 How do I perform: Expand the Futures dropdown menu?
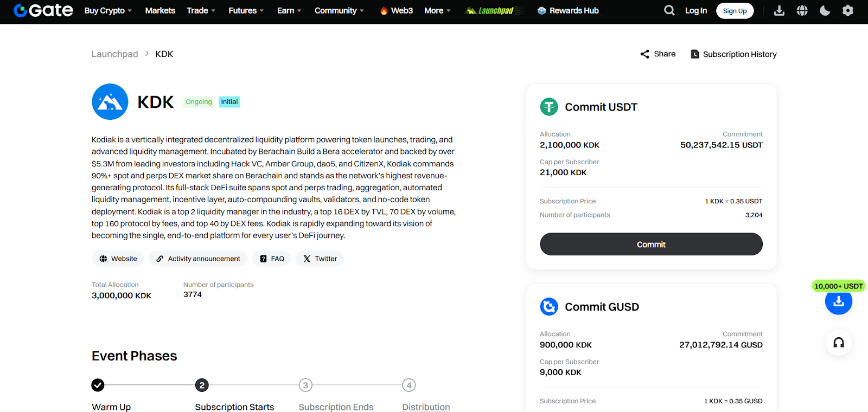coord(246,10)
